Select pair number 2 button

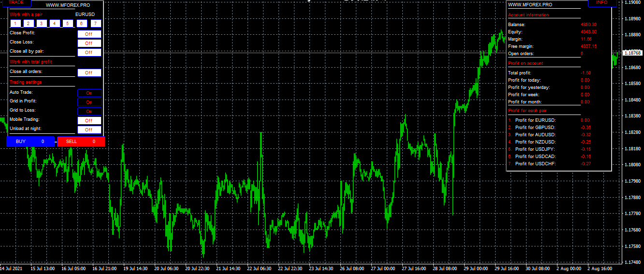(x=28, y=24)
